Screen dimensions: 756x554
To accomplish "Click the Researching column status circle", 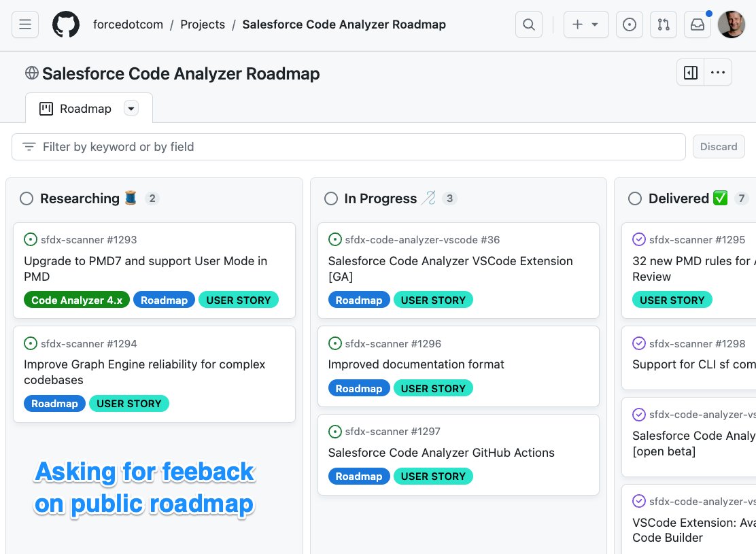I will pos(27,198).
